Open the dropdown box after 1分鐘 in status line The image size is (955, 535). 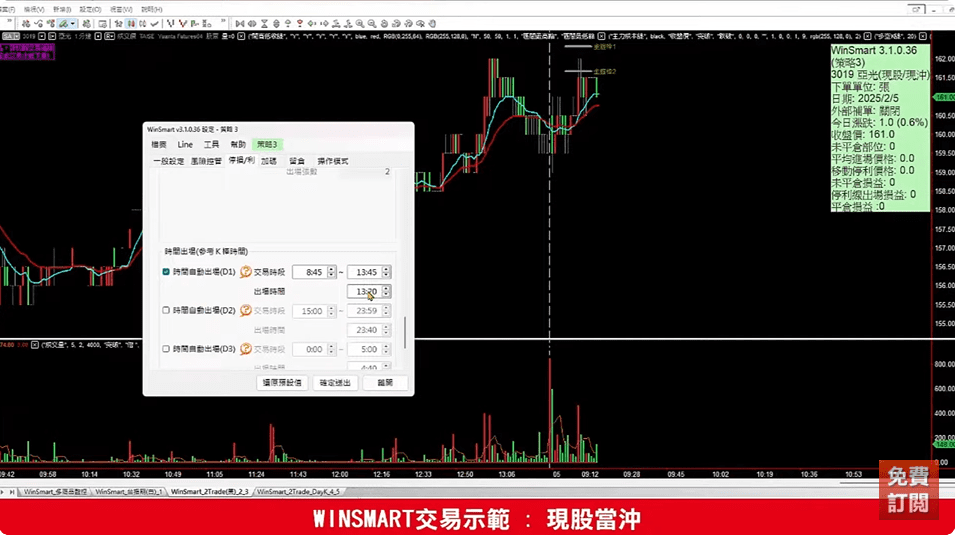(98, 37)
